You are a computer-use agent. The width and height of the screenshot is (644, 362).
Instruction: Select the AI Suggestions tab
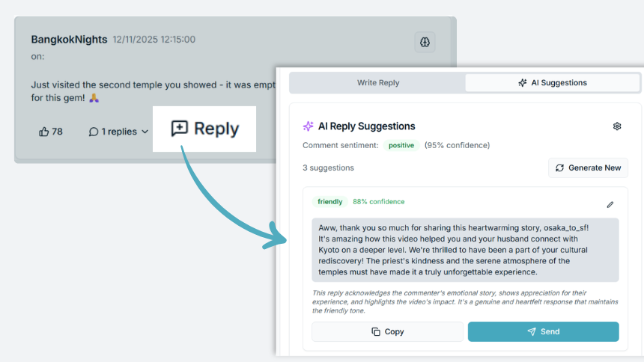[553, 83]
